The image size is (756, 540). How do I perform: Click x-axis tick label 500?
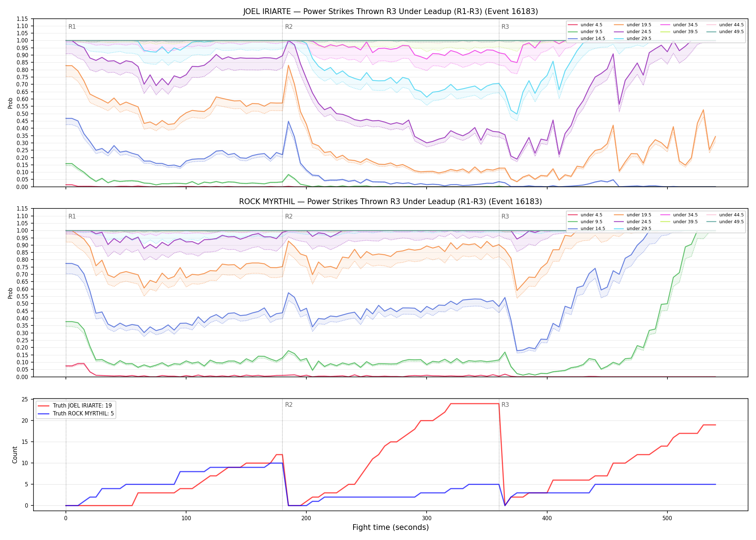click(667, 518)
